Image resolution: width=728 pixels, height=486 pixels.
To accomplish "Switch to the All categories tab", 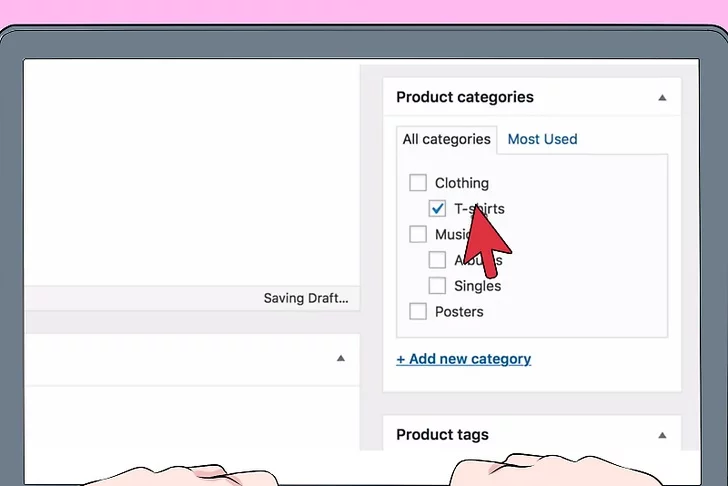I will pyautogui.click(x=446, y=139).
